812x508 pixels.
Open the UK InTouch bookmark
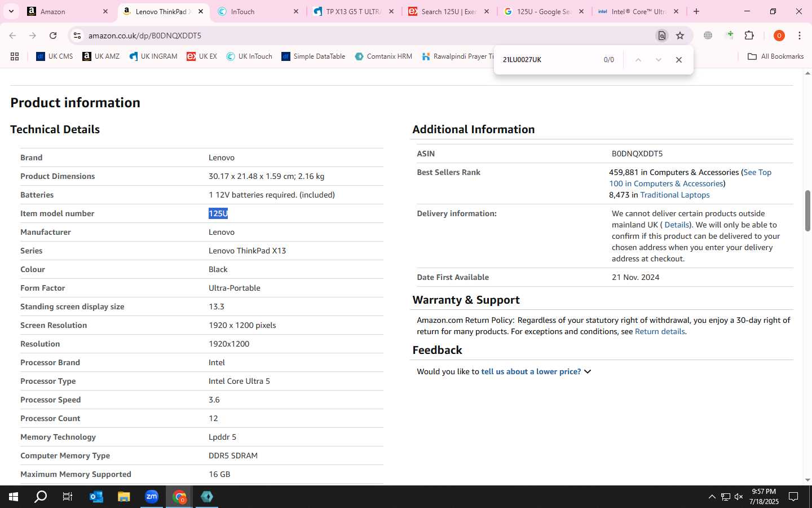click(x=249, y=56)
